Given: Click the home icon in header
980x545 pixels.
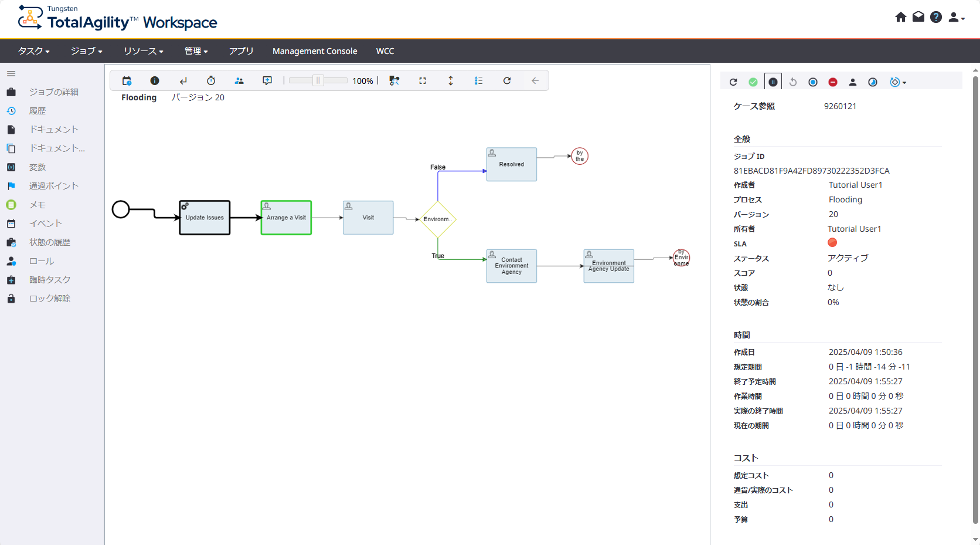Looking at the screenshot, I should pyautogui.click(x=901, y=17).
